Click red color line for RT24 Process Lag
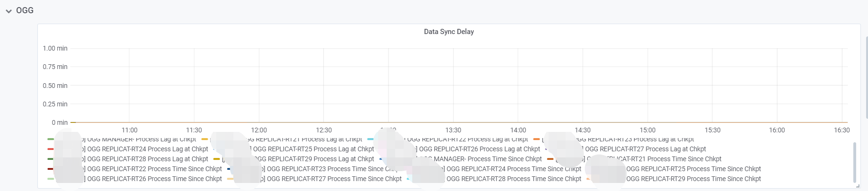The width and height of the screenshot is (868, 191). [x=50, y=149]
